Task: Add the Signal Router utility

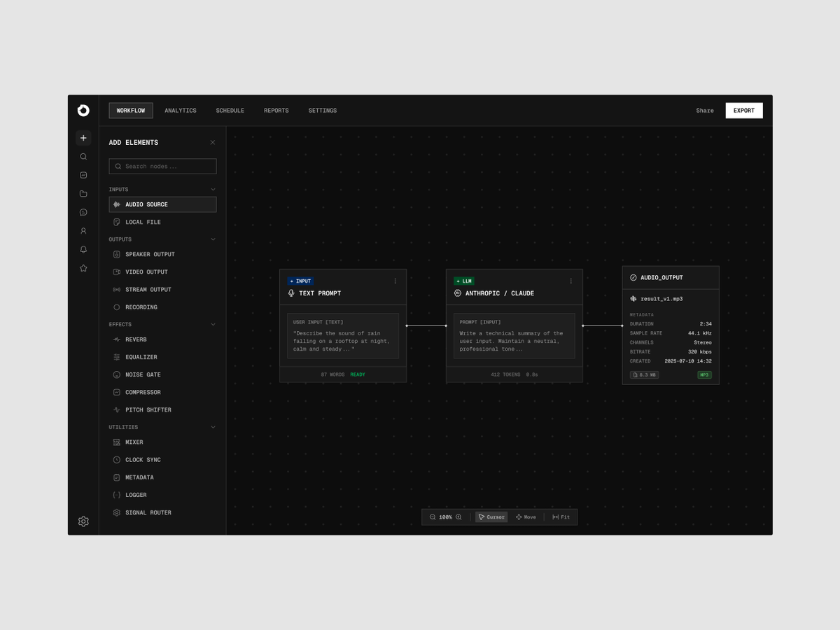Action: tap(162, 512)
